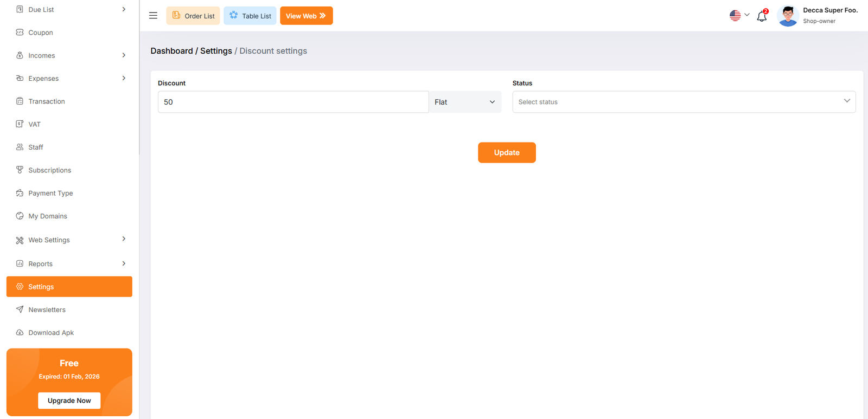Open notifications bell icon

click(x=762, y=16)
